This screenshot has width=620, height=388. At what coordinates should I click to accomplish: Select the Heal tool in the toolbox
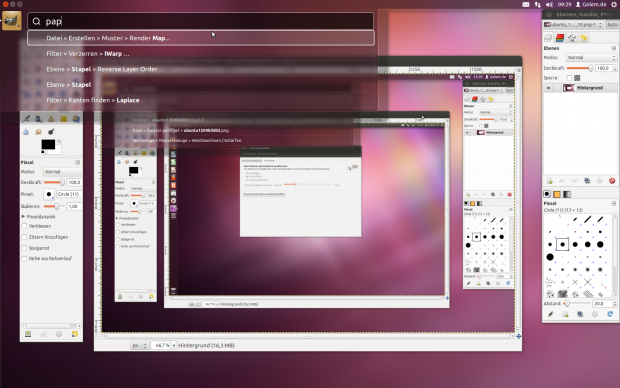coord(63,119)
